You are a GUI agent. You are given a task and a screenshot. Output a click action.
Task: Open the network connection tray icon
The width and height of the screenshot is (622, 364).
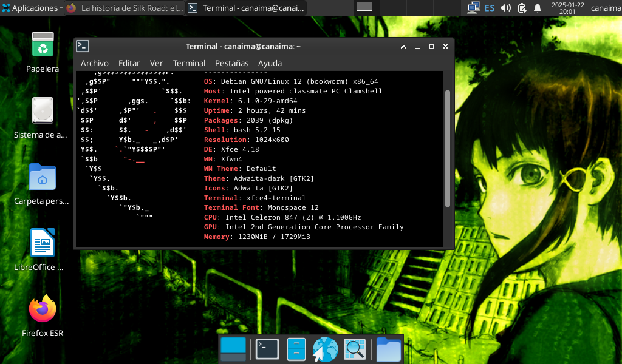click(x=473, y=8)
